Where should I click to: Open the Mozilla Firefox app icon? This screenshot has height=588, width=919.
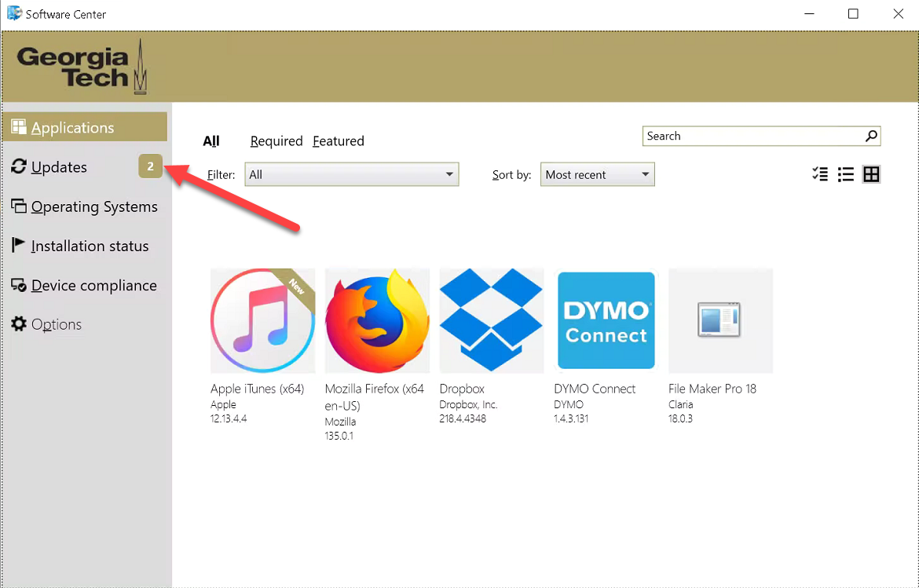point(378,321)
